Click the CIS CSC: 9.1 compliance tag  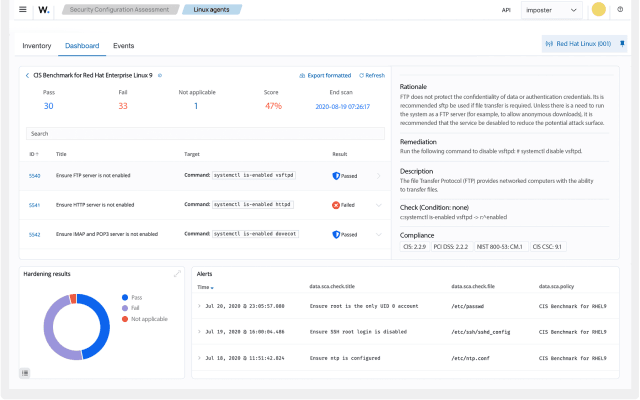tap(547, 247)
